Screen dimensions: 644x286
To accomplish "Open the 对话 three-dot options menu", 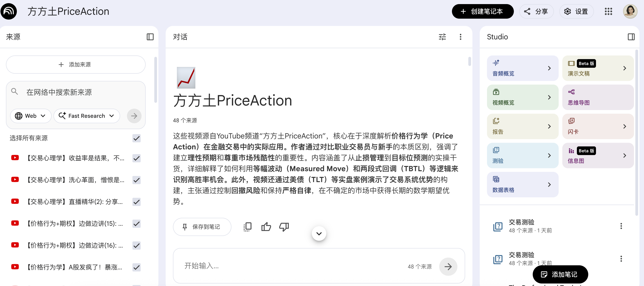I will tap(460, 37).
